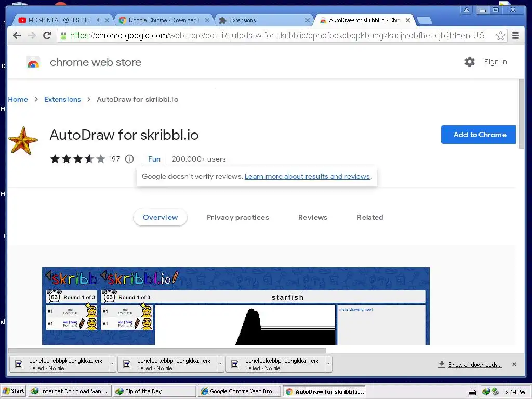Open the Chrome hamburger menu
The image size is (532, 399).
tap(515, 36)
